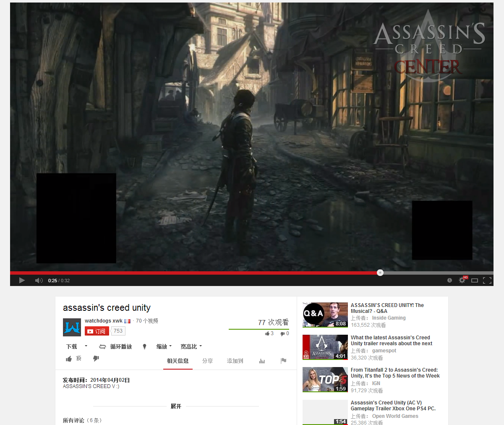Switch to the 添加到 tab
Image resolution: width=504 pixels, height=425 pixels.
pos(235,361)
